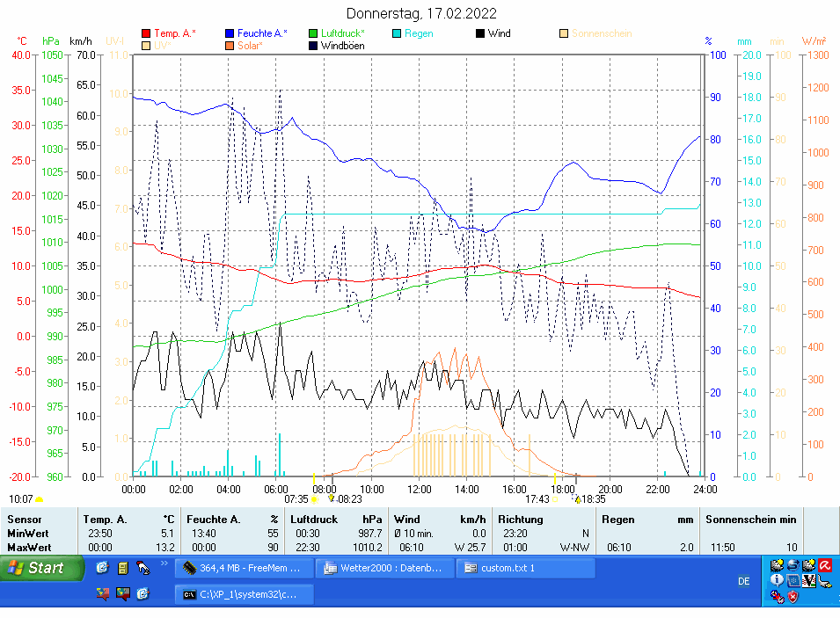
Task: Click the Luftdruck hPa table header
Action: (336, 520)
